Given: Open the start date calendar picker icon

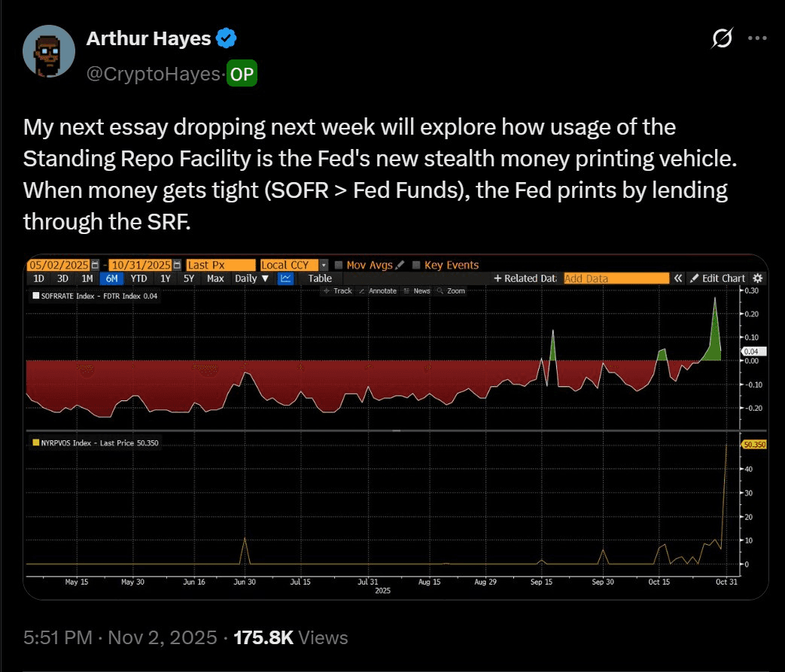Looking at the screenshot, I should tap(95, 265).
